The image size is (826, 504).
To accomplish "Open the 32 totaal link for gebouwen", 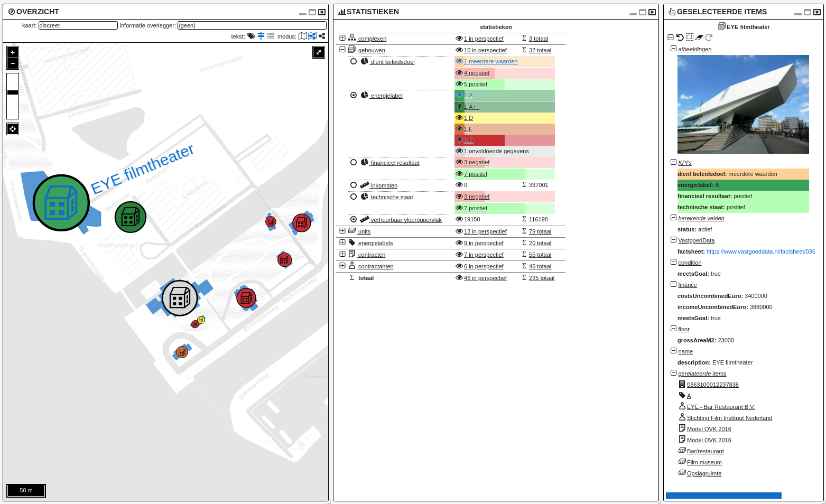I will click(x=540, y=50).
